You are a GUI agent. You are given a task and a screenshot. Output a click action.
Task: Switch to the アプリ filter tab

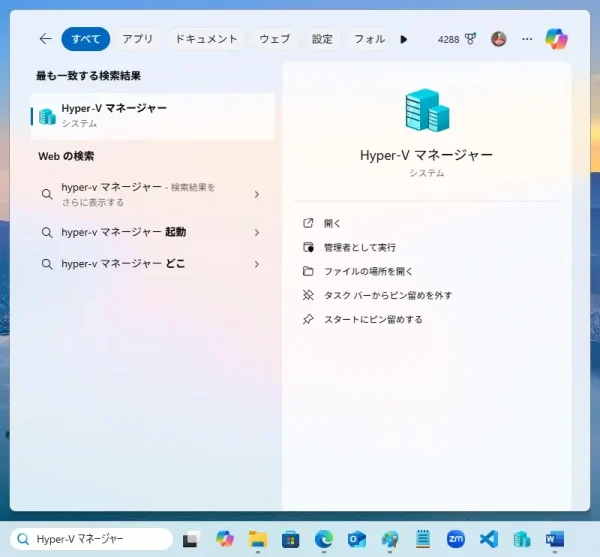137,39
